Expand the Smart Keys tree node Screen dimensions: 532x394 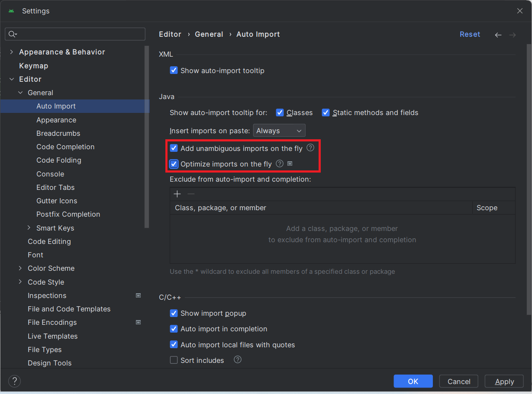tap(29, 228)
